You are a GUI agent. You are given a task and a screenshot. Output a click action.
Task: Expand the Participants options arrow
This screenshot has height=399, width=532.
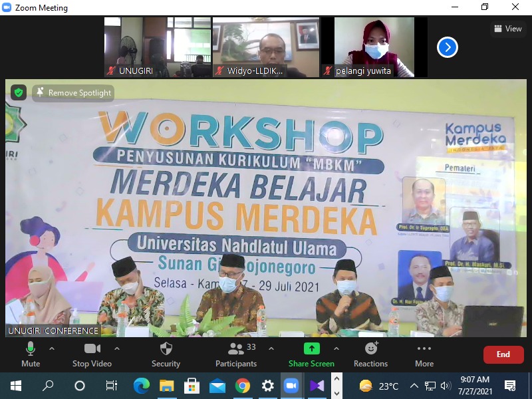click(271, 348)
